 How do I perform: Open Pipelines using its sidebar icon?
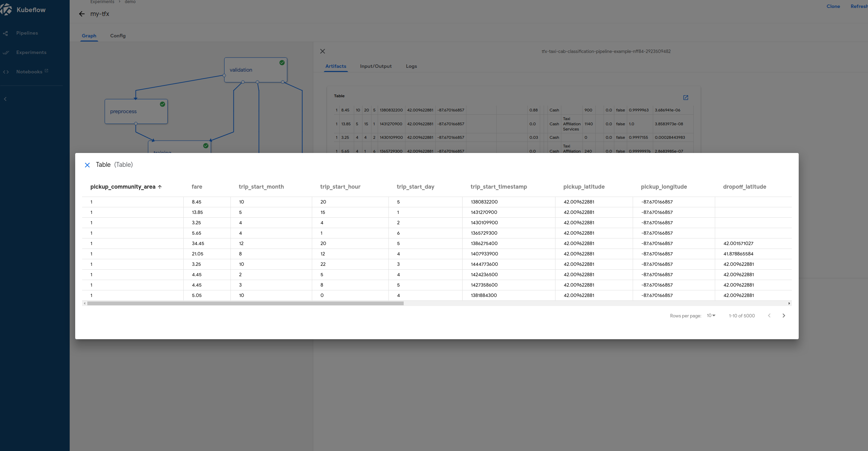6,33
